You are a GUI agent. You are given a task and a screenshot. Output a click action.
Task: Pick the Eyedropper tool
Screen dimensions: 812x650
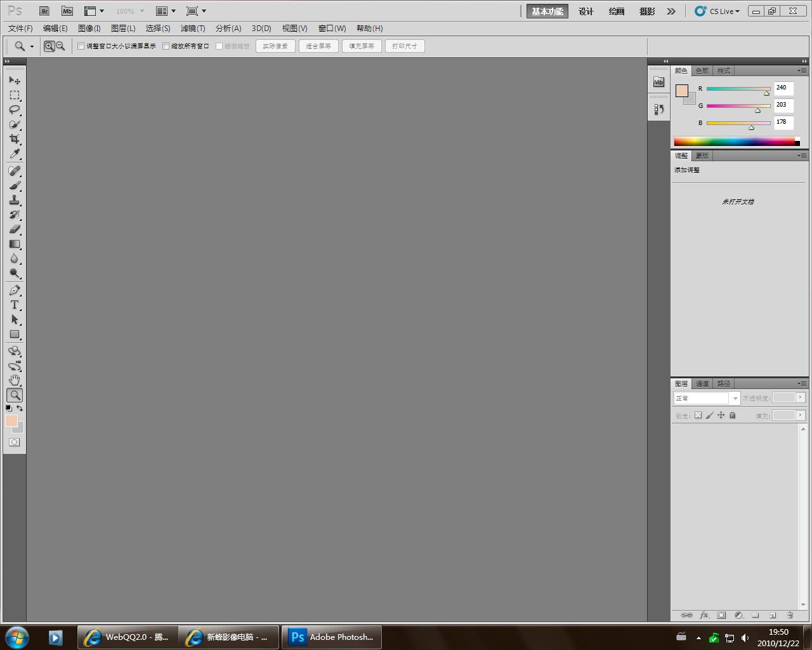point(14,154)
